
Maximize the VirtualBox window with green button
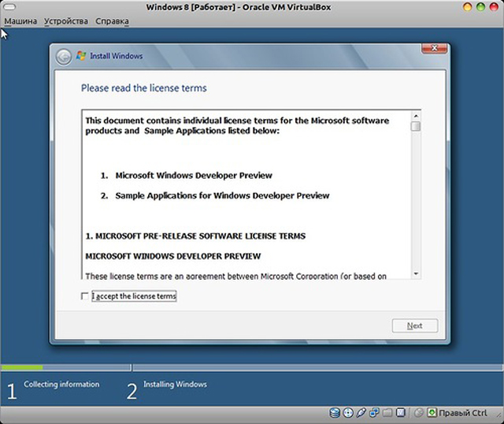[480, 7]
